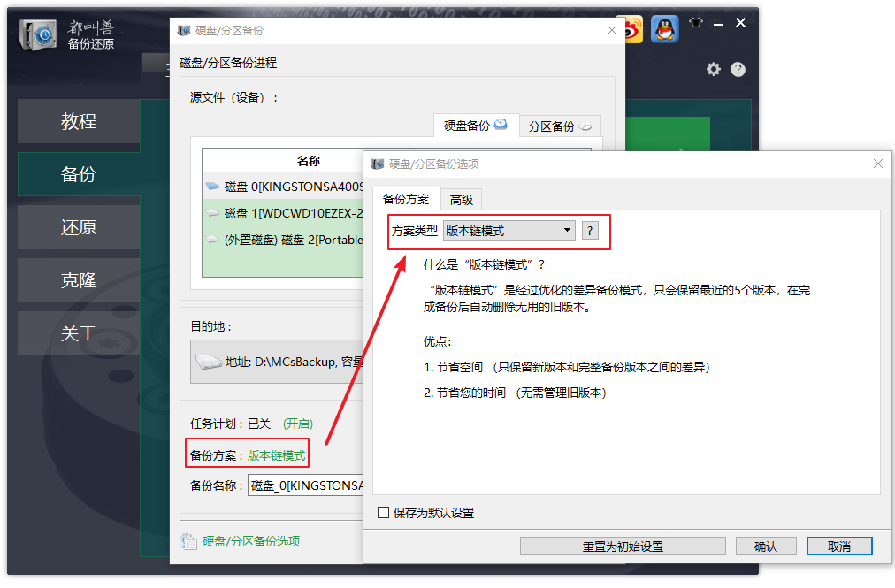This screenshot has width=895, height=588.
Task: Select 磁盘 0 KINGSTON disk entry
Action: pyautogui.click(x=283, y=187)
